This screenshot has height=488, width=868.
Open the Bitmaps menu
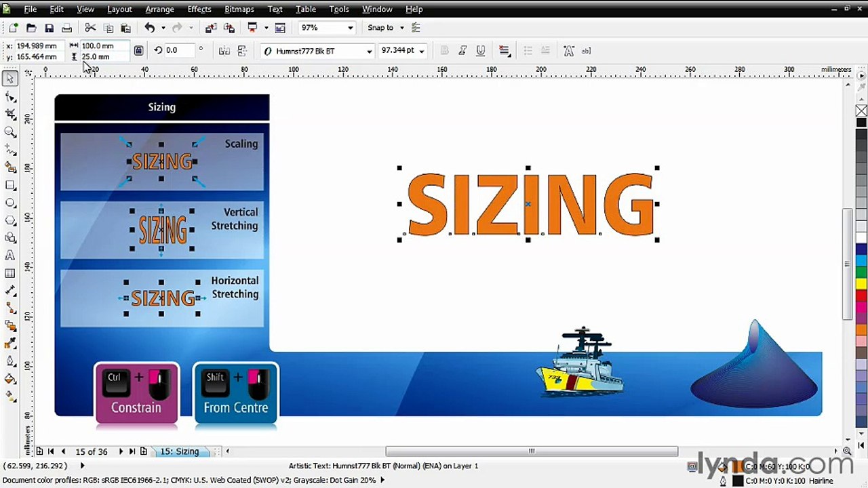(x=239, y=9)
